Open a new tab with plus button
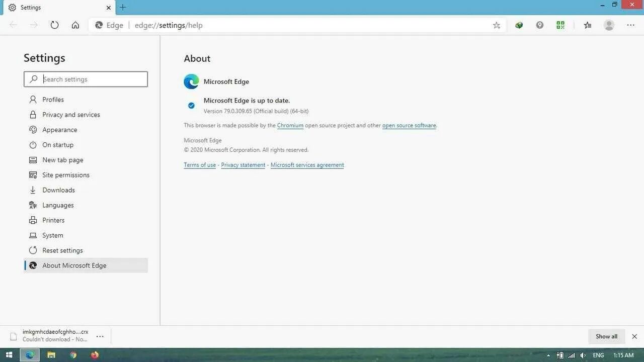 [x=123, y=8]
